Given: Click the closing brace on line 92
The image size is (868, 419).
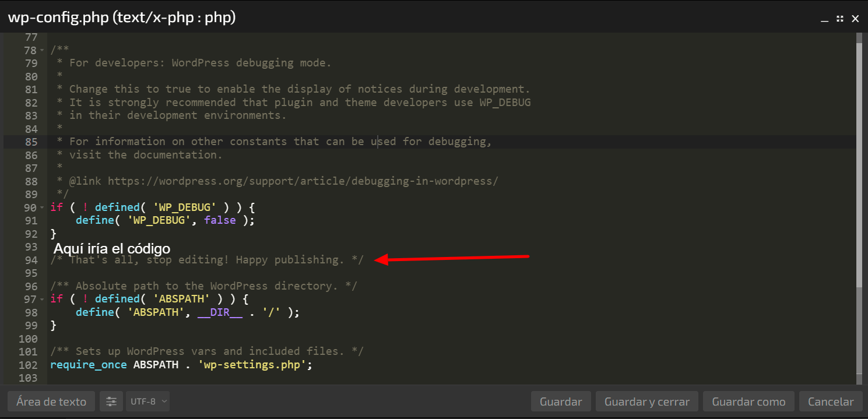Looking at the screenshot, I should pyautogui.click(x=54, y=234).
